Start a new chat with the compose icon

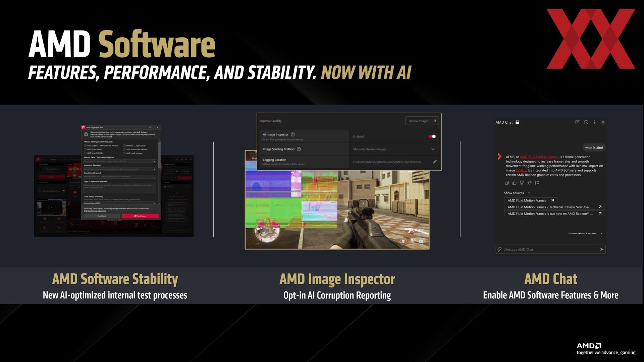coord(577,122)
